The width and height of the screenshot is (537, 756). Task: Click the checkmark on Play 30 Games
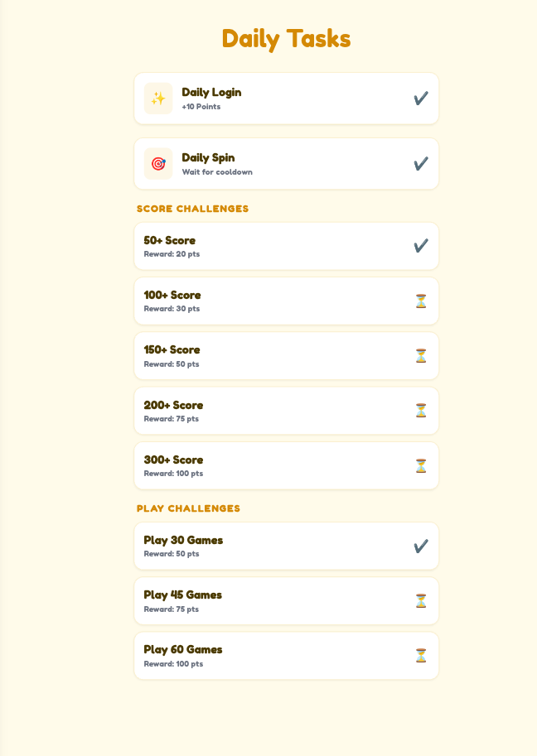point(421,547)
